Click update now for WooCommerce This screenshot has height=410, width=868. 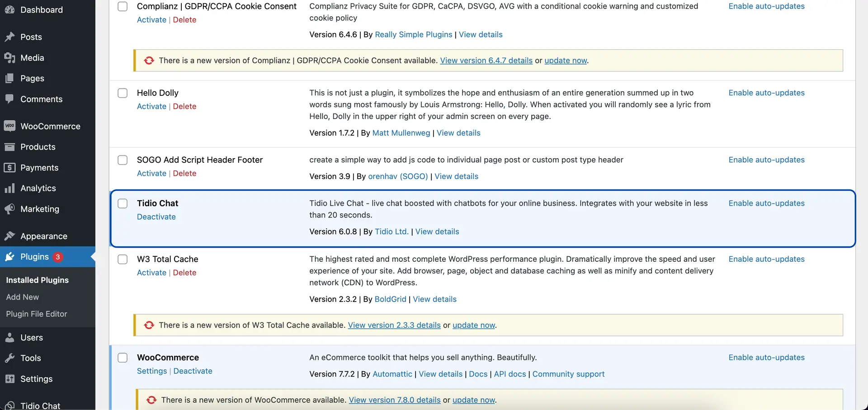pyautogui.click(x=474, y=400)
